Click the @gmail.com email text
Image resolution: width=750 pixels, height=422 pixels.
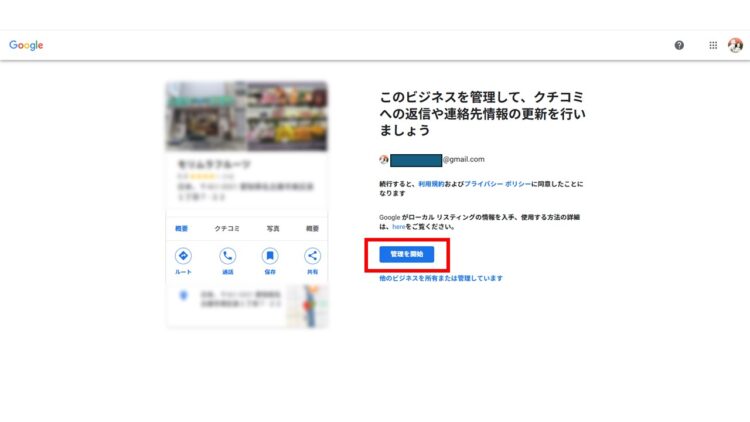pos(463,159)
